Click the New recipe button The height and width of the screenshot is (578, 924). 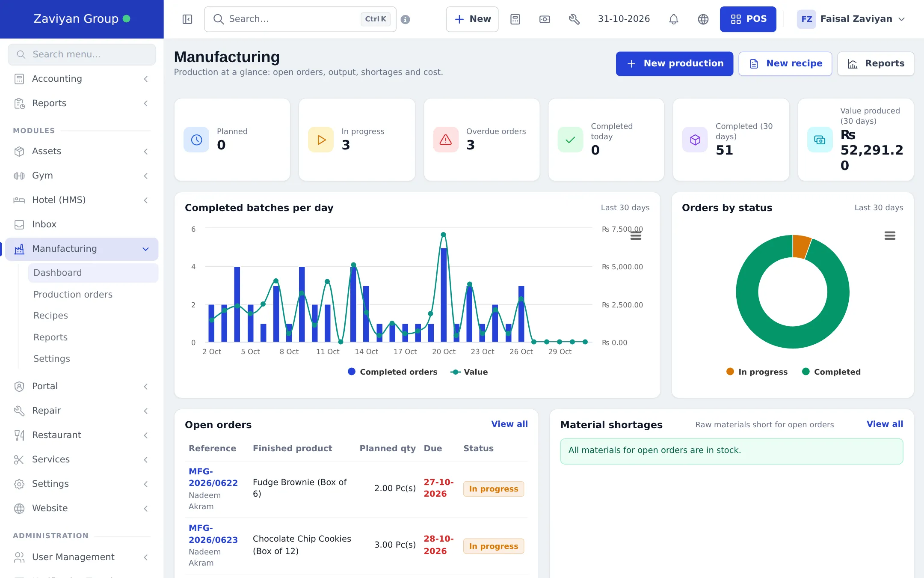pos(785,64)
